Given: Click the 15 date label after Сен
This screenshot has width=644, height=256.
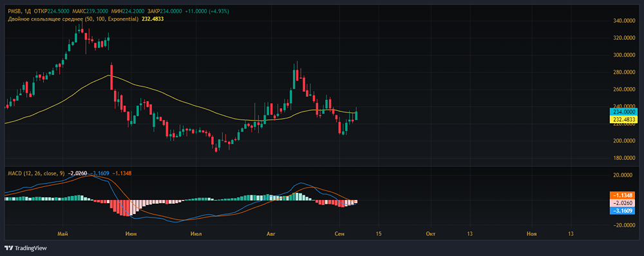Looking at the screenshot, I should 378,234.
